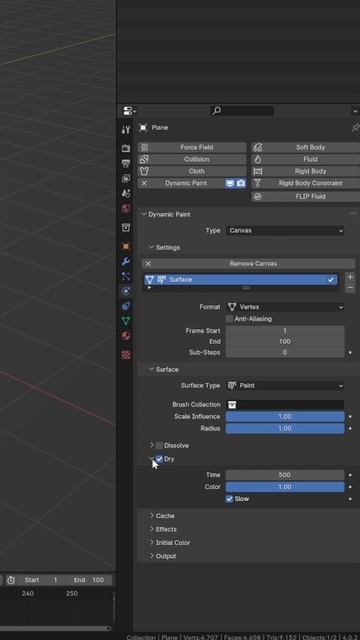Open the View Layer properties tab
Screen dimensions: 360x640
point(126,178)
